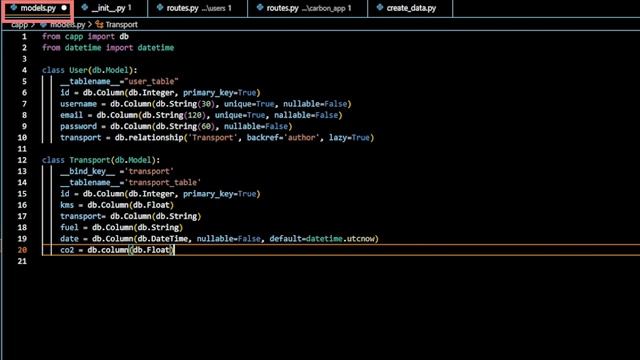The width and height of the screenshot is (640, 360).
Task: Click '__bind_key__' on line 13
Action: tap(87, 171)
